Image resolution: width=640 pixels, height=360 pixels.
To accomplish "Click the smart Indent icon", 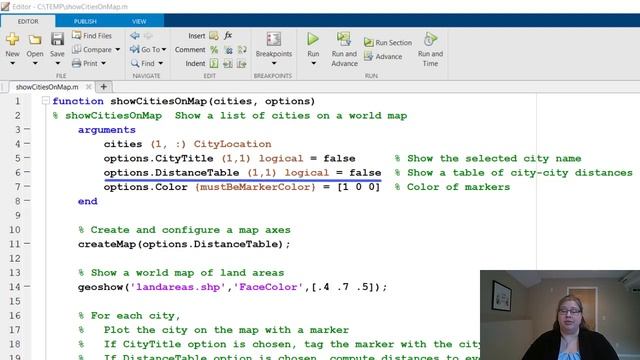I will tap(214, 63).
